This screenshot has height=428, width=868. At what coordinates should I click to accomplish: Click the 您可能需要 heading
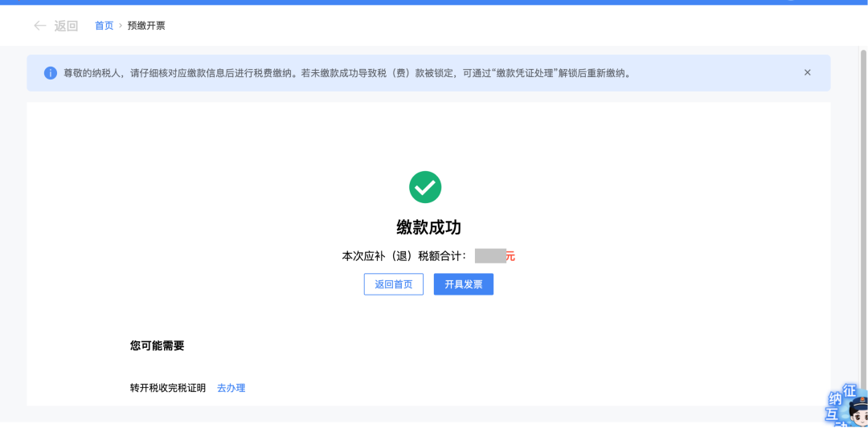pos(158,346)
